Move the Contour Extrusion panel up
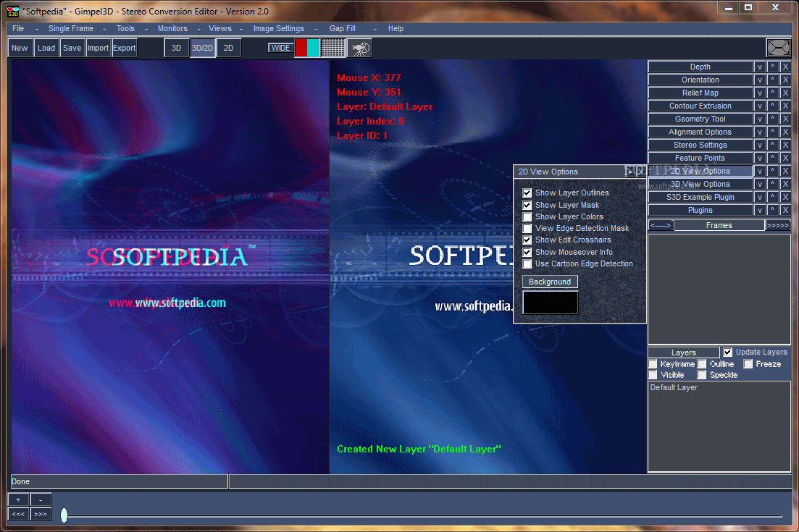Viewport: 799px width, 532px height. (x=772, y=106)
